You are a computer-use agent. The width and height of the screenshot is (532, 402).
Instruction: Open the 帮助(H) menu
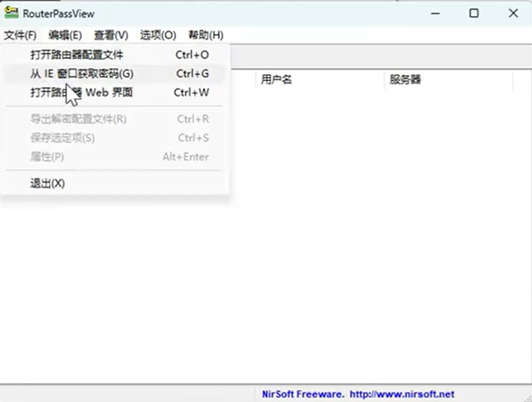pos(206,35)
